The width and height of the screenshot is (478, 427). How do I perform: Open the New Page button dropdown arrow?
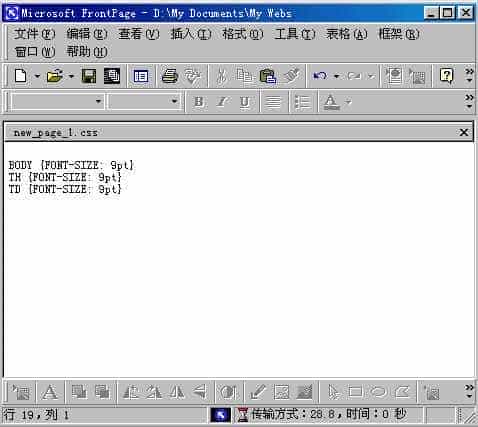pos(37,76)
